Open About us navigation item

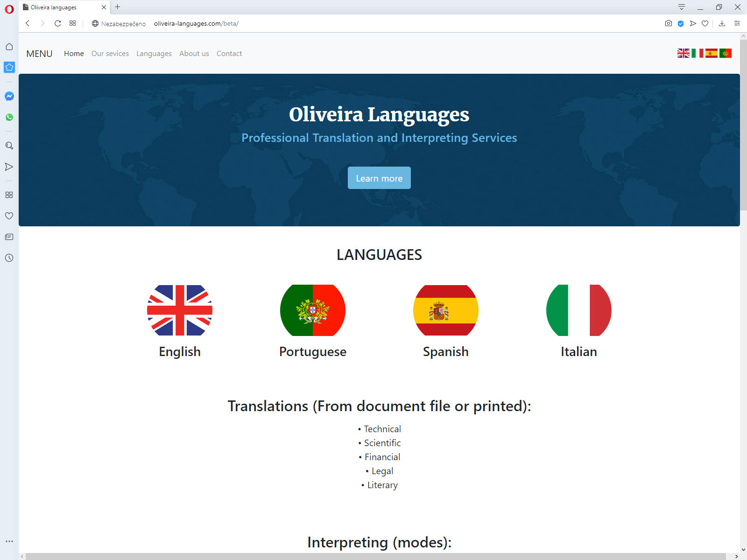tap(194, 54)
